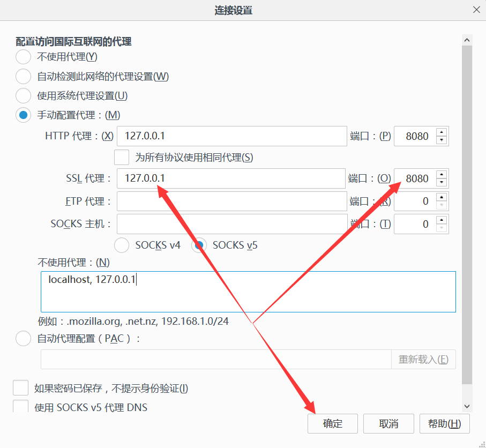Enable 为所有协议使用相同代理 checkbox
The height and width of the screenshot is (448, 486).
[122, 158]
